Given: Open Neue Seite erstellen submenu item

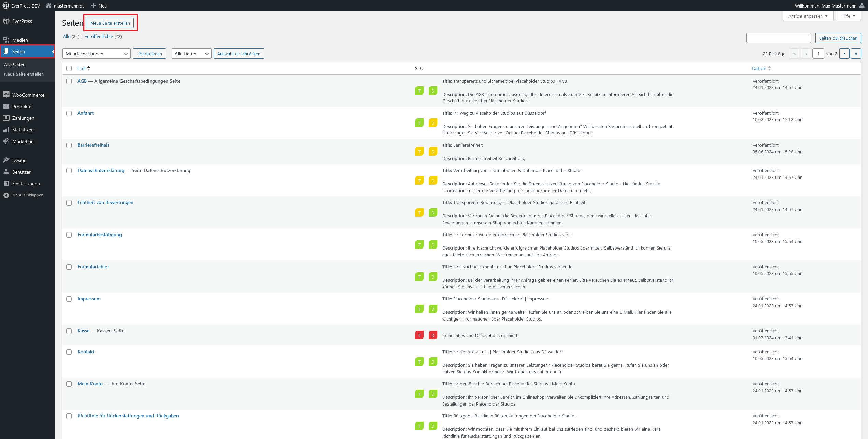Looking at the screenshot, I should (24, 74).
